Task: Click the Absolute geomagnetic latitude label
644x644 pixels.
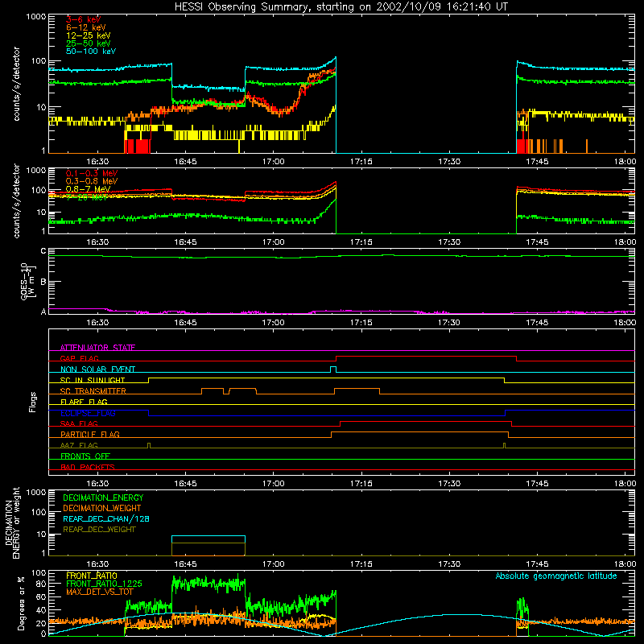Action: pos(556,576)
